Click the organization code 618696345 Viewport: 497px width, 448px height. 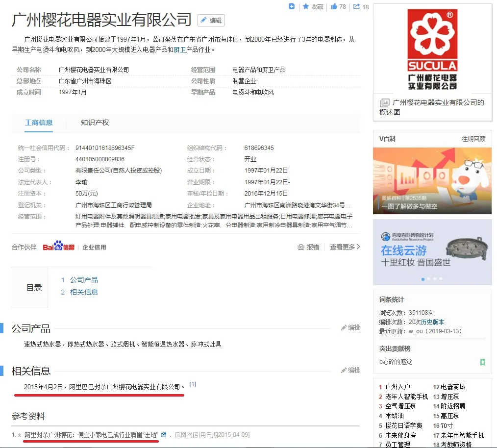point(259,148)
